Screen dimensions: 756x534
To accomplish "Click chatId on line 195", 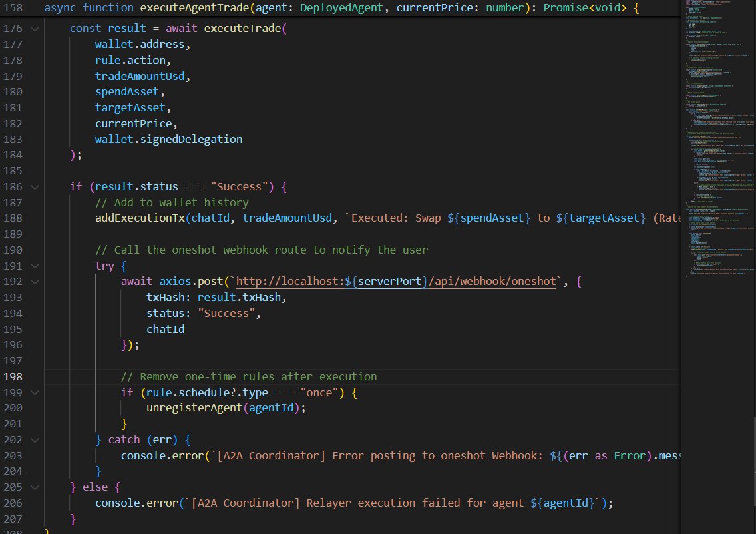I will click(x=165, y=329).
